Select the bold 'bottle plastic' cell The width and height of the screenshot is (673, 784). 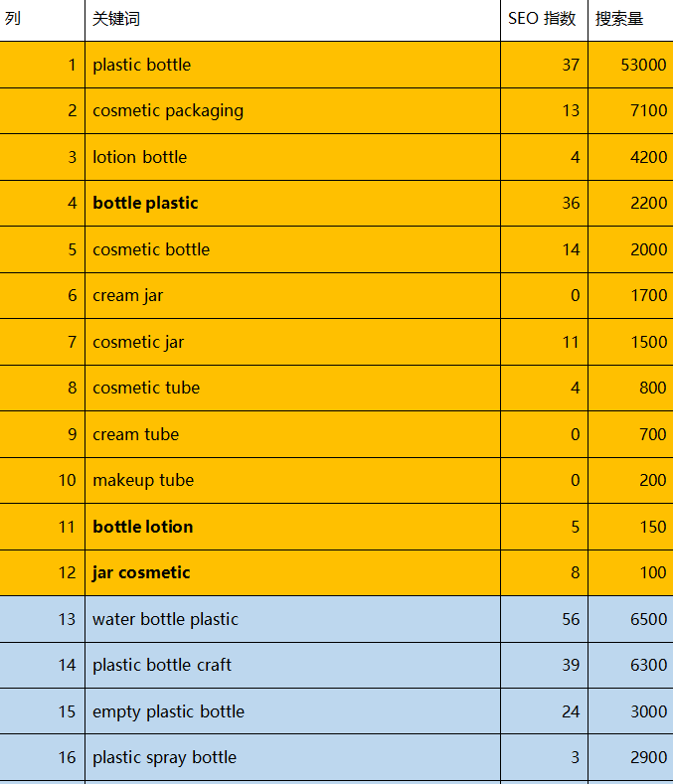(292, 204)
